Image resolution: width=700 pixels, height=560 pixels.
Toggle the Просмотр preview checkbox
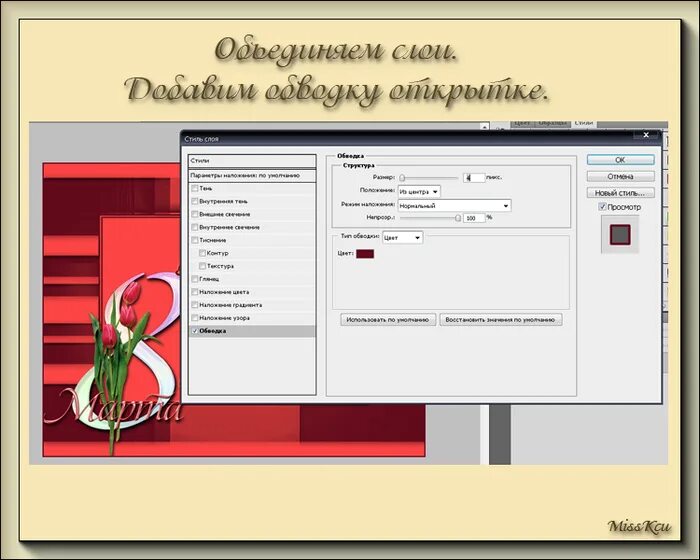coord(602,207)
